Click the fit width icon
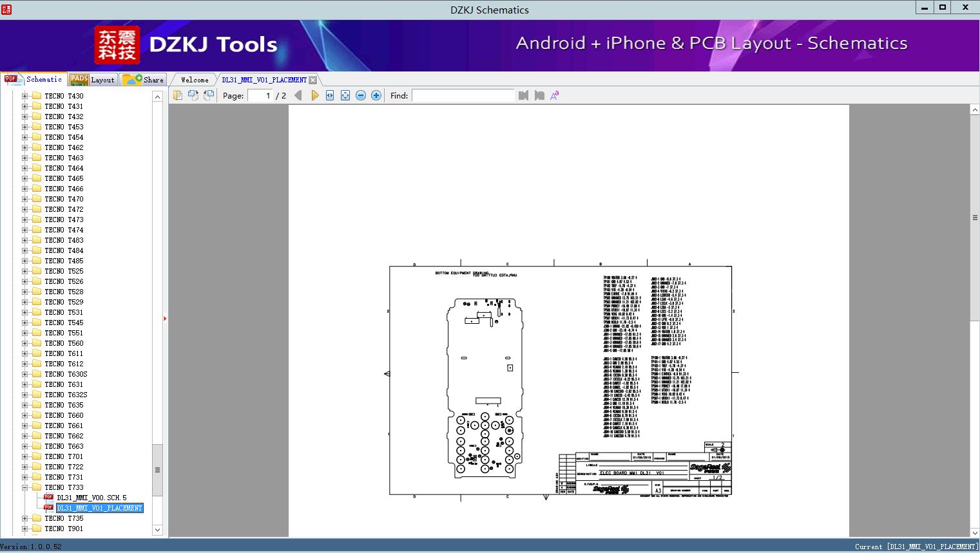 pyautogui.click(x=330, y=95)
